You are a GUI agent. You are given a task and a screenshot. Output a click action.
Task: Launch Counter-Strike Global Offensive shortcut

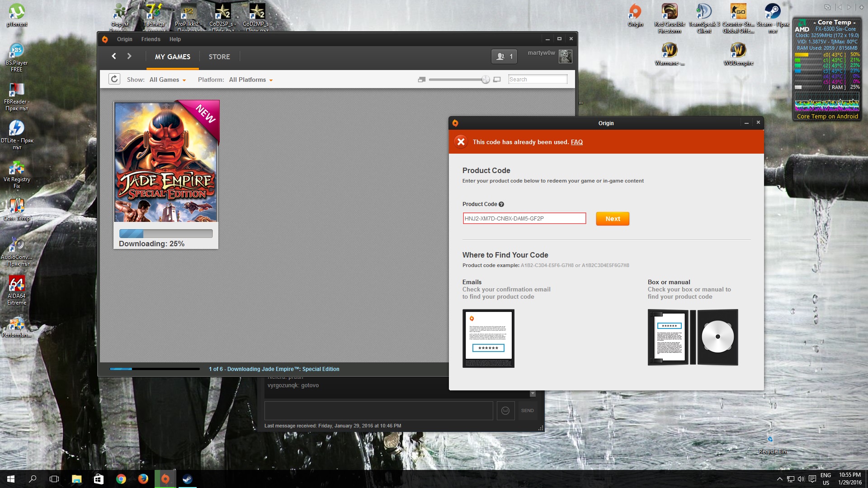(x=738, y=18)
